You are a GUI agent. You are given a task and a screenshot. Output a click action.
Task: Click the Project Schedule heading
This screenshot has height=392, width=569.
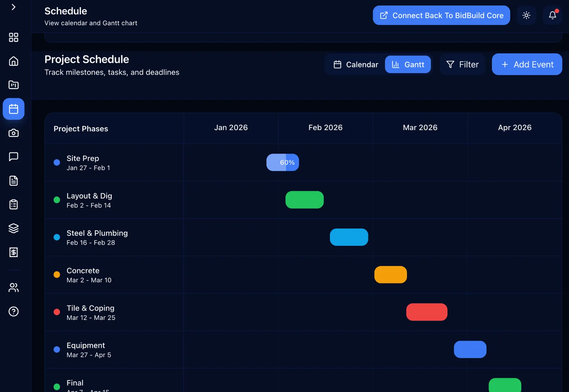tap(87, 59)
